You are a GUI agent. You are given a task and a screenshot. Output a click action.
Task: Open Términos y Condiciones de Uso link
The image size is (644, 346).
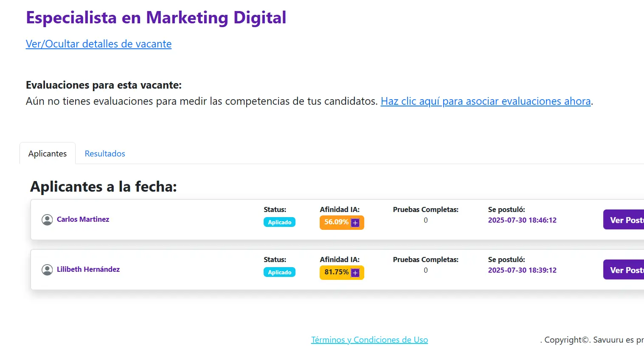pyautogui.click(x=369, y=340)
